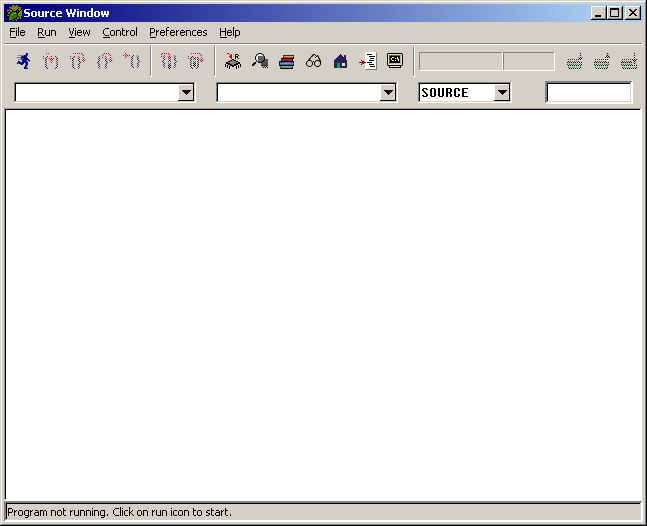Open the Registers chip icon
647x526 pixels.
click(233, 61)
